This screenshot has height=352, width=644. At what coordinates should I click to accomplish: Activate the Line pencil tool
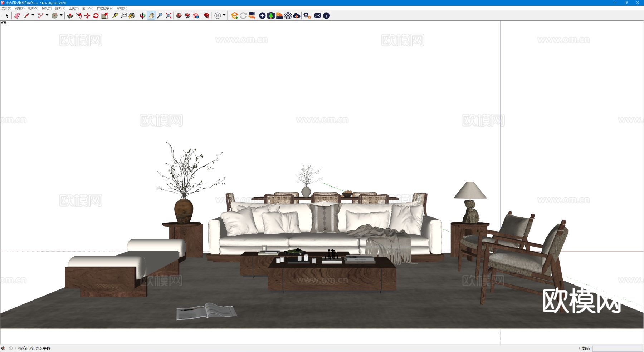coord(26,16)
